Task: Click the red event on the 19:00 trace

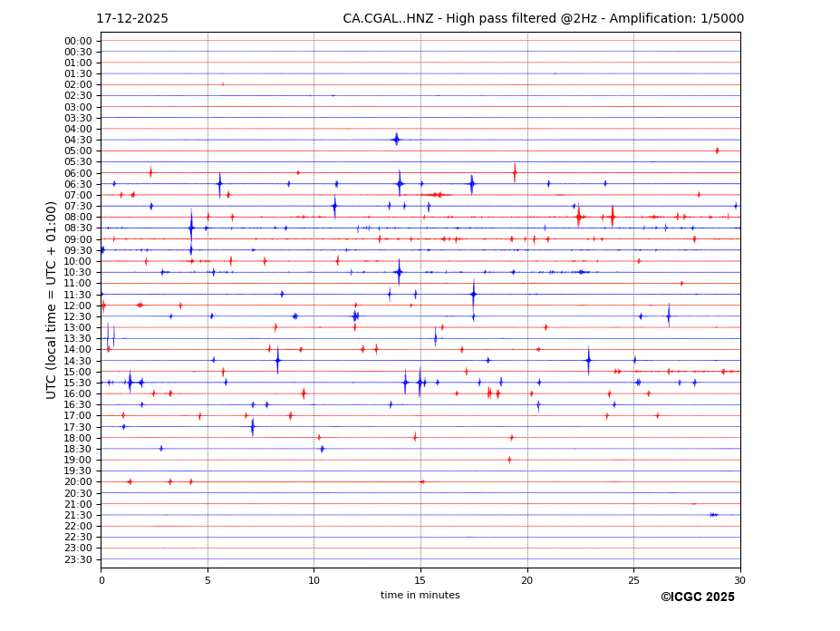Action: 509,460
